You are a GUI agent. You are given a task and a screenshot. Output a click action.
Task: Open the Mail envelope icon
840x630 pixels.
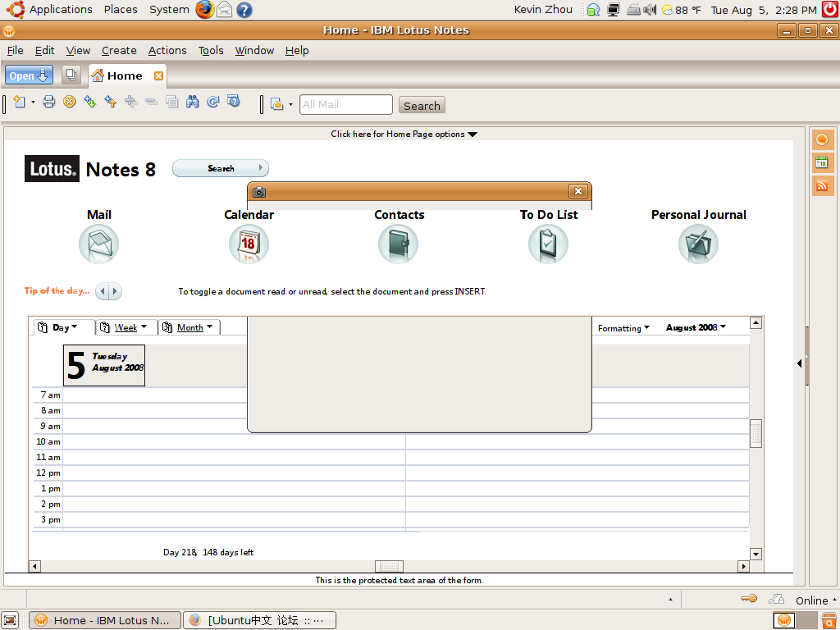coord(98,244)
